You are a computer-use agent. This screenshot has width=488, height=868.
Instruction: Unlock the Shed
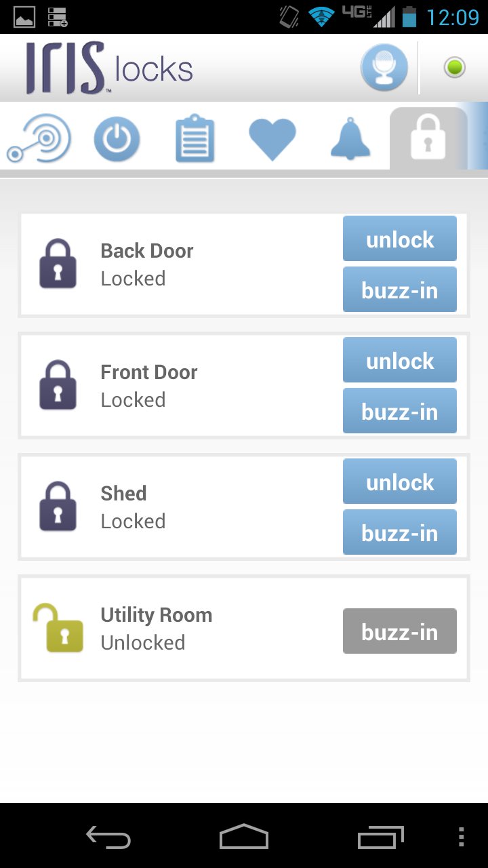tap(400, 481)
